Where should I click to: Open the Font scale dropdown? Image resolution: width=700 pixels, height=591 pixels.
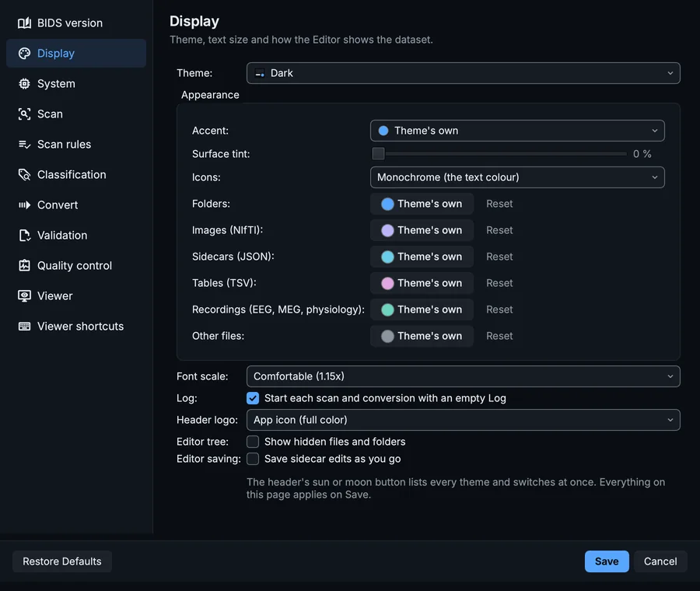pyautogui.click(x=464, y=376)
